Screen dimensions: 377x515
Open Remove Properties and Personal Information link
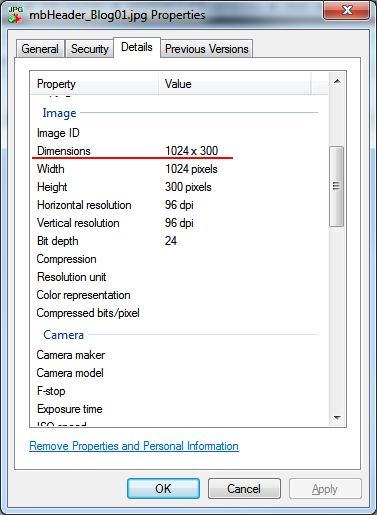(x=134, y=446)
